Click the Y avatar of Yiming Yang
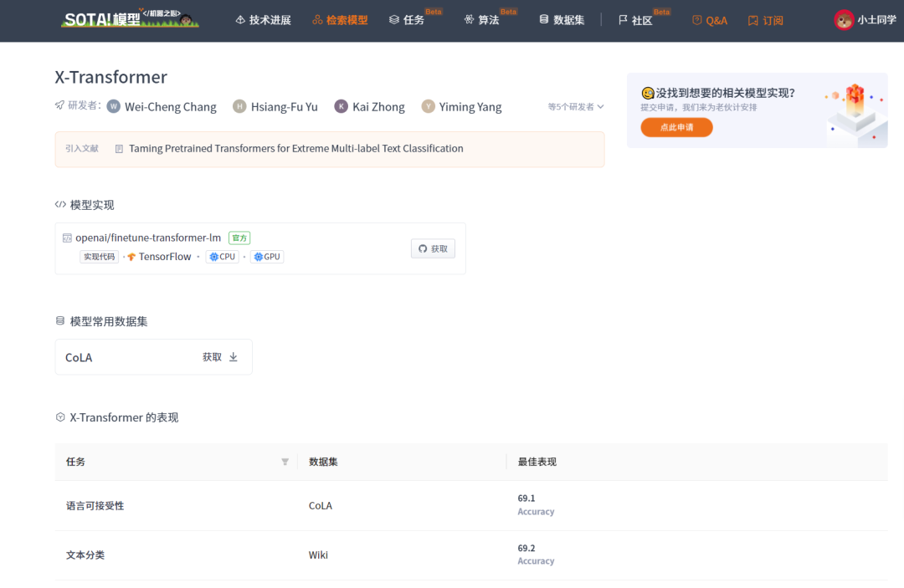 click(x=428, y=106)
